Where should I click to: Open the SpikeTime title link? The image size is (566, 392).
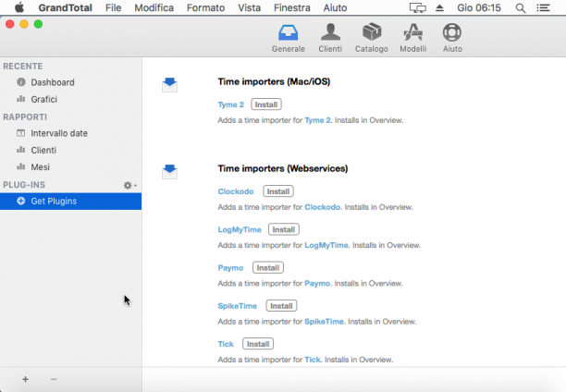tap(237, 306)
